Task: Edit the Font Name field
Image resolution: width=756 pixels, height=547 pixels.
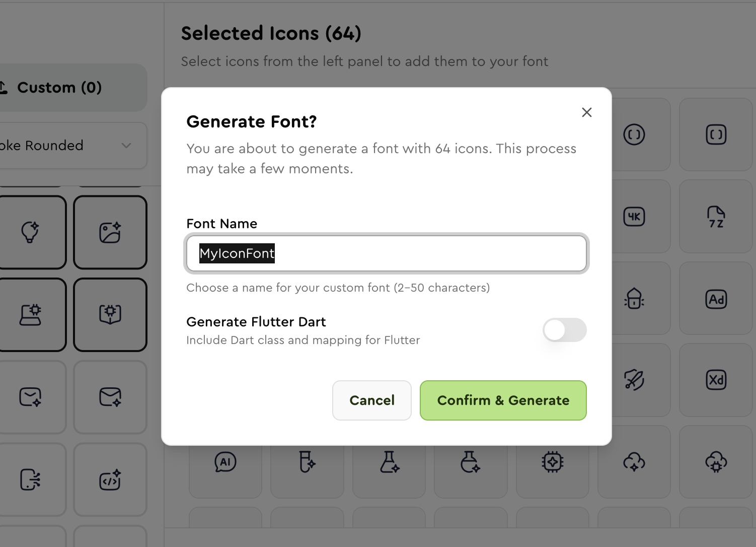Action: [x=386, y=253]
